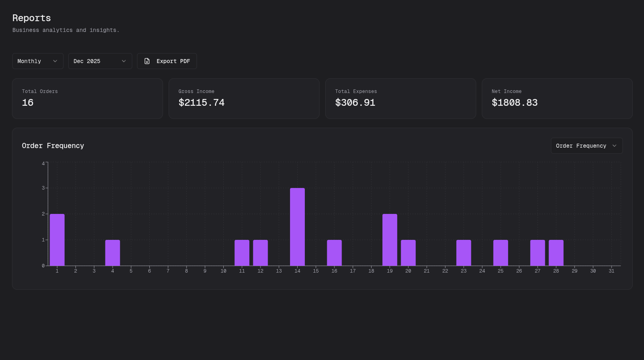Click the chevron on the Order Frequency selector
The width and height of the screenshot is (644, 360).
615,146
